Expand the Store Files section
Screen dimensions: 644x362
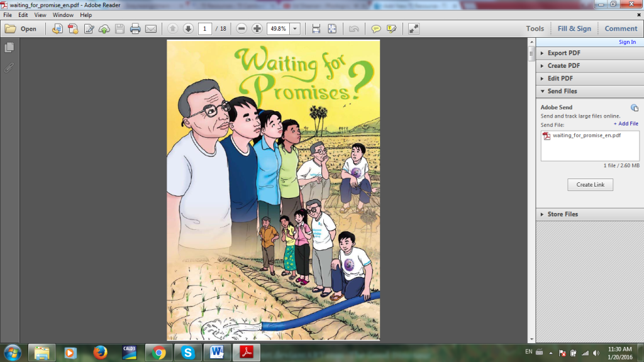(x=562, y=214)
